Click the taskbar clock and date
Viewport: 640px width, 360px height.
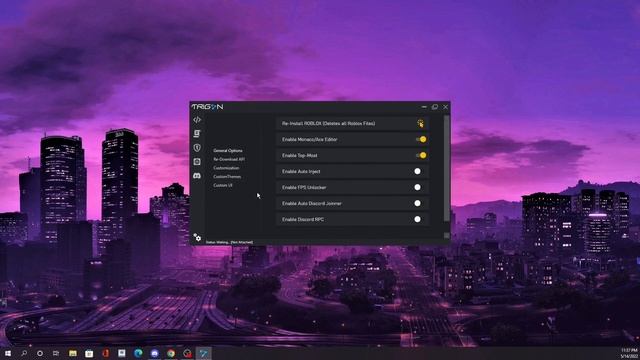click(x=629, y=353)
